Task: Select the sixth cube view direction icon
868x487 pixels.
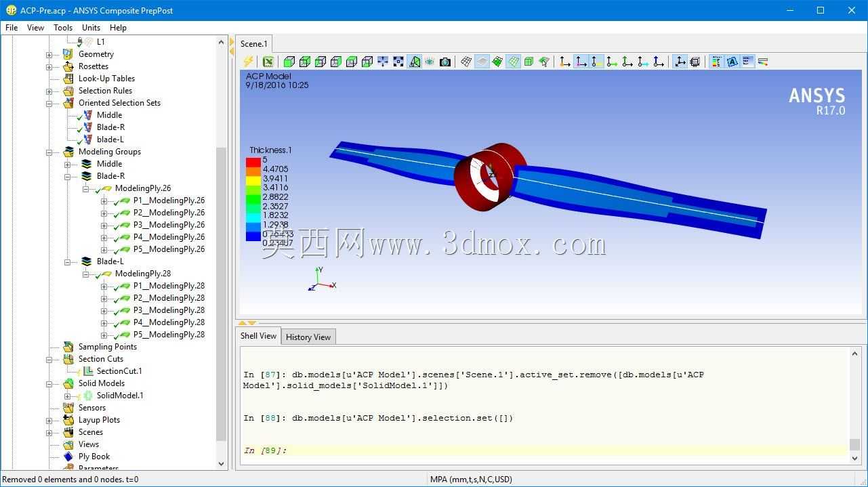Action: (367, 62)
